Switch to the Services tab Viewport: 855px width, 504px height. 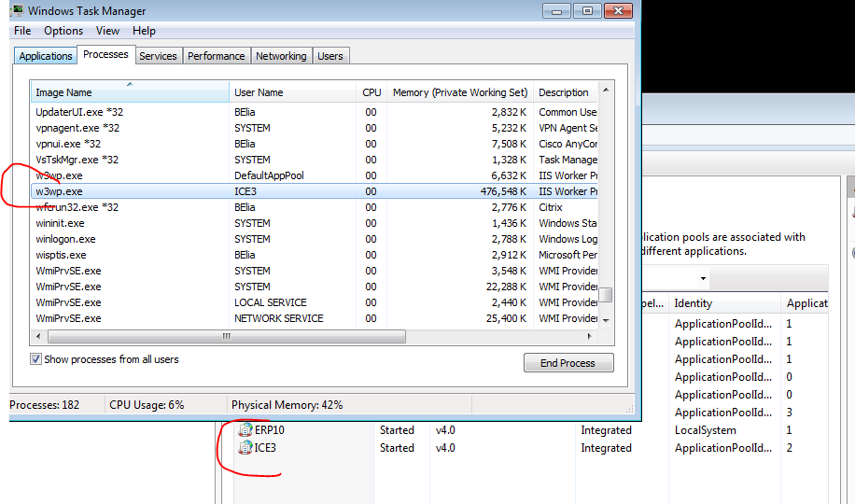(x=158, y=56)
